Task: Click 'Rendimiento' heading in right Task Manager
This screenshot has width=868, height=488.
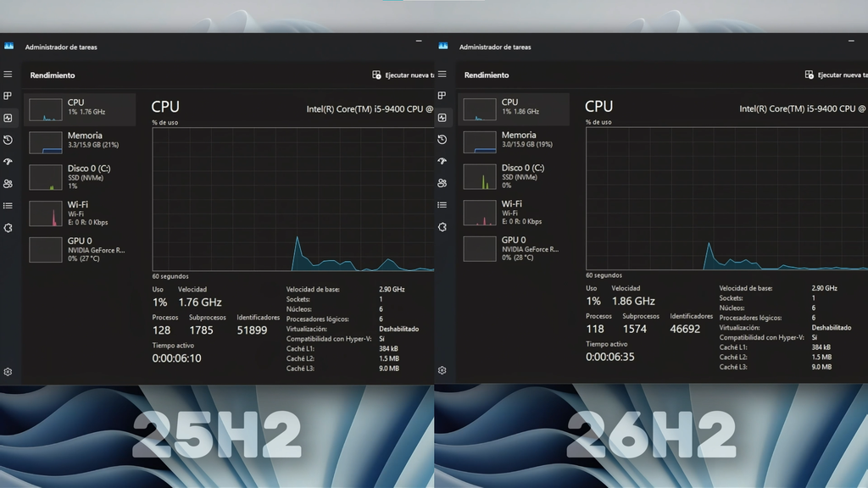Action: tap(487, 75)
